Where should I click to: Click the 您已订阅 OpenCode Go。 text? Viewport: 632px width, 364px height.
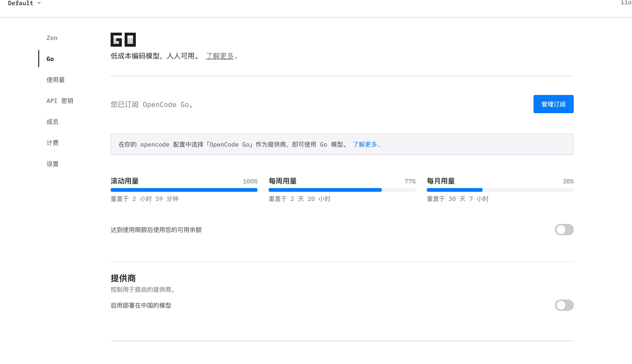tap(152, 104)
